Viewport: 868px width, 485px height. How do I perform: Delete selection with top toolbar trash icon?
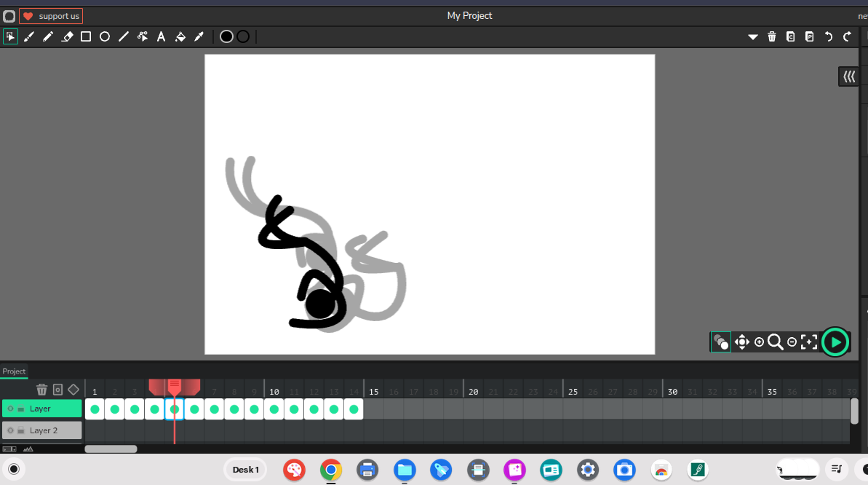[x=772, y=36]
